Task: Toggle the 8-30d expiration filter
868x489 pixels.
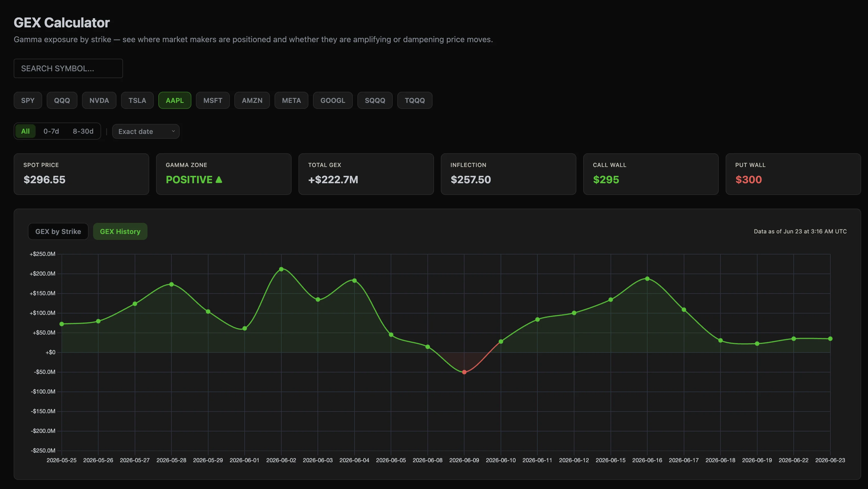Action: click(83, 131)
